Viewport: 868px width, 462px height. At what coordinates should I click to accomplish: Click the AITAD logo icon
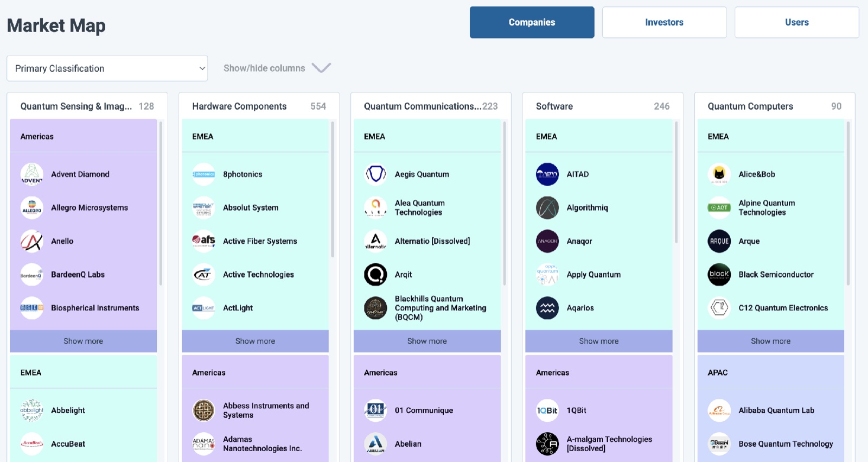click(547, 174)
